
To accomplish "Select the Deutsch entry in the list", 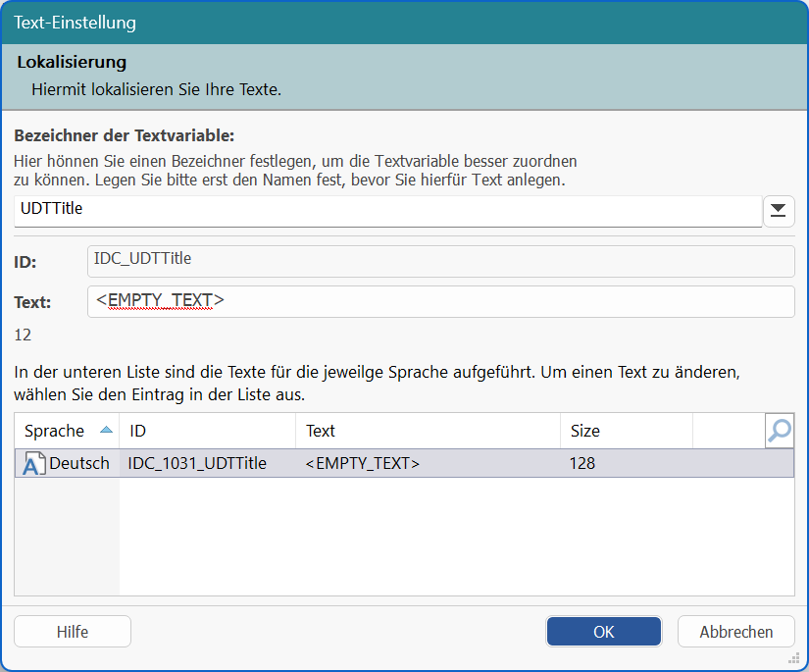I will click(x=404, y=463).
